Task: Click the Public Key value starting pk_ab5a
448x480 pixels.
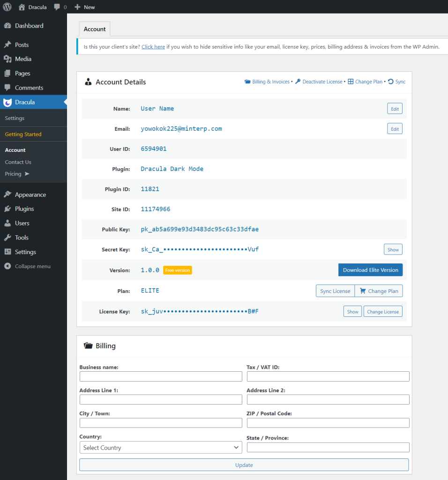Action: tap(200, 229)
